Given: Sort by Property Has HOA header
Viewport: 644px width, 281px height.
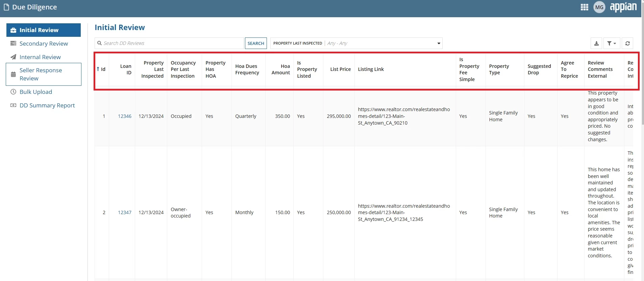Looking at the screenshot, I should (216, 69).
